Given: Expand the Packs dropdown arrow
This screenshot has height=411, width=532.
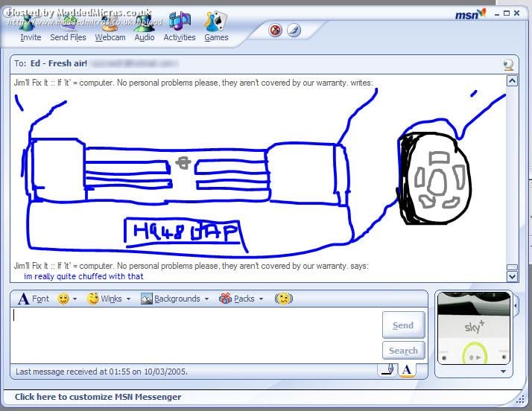Looking at the screenshot, I should point(261,299).
